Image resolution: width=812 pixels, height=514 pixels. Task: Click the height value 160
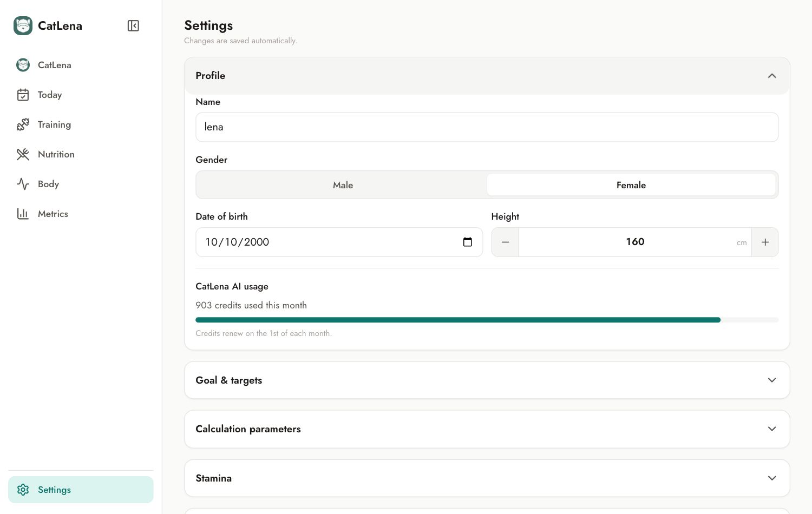pyautogui.click(x=635, y=242)
